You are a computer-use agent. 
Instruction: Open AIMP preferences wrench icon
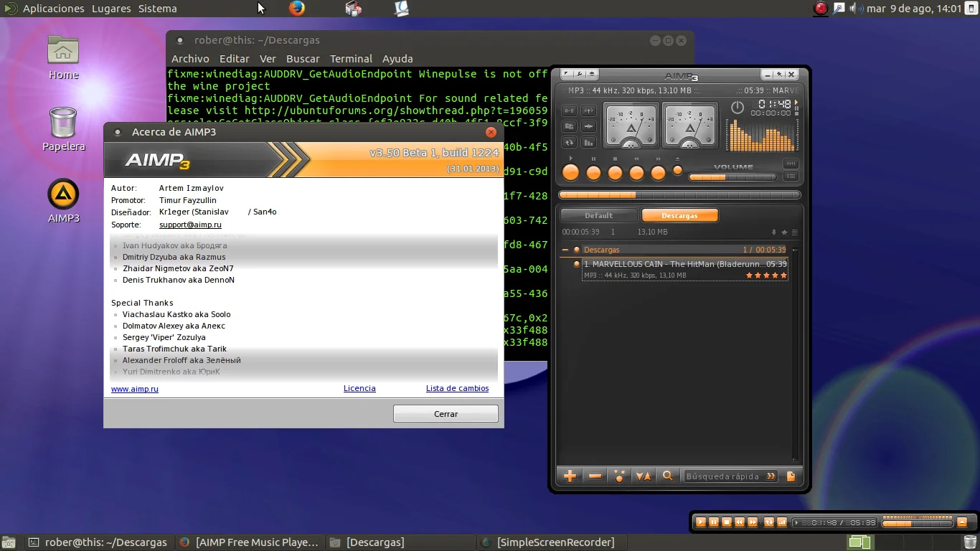579,75
